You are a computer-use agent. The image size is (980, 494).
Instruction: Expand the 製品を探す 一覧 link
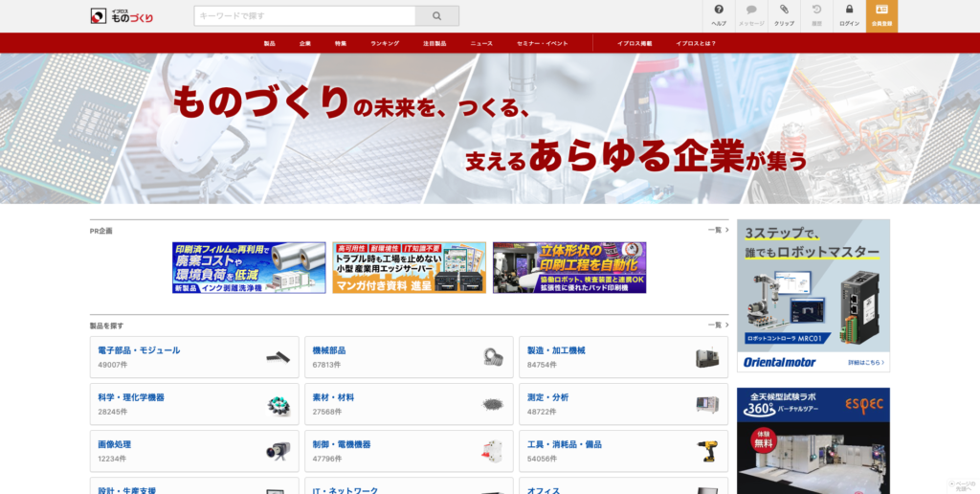tap(718, 326)
